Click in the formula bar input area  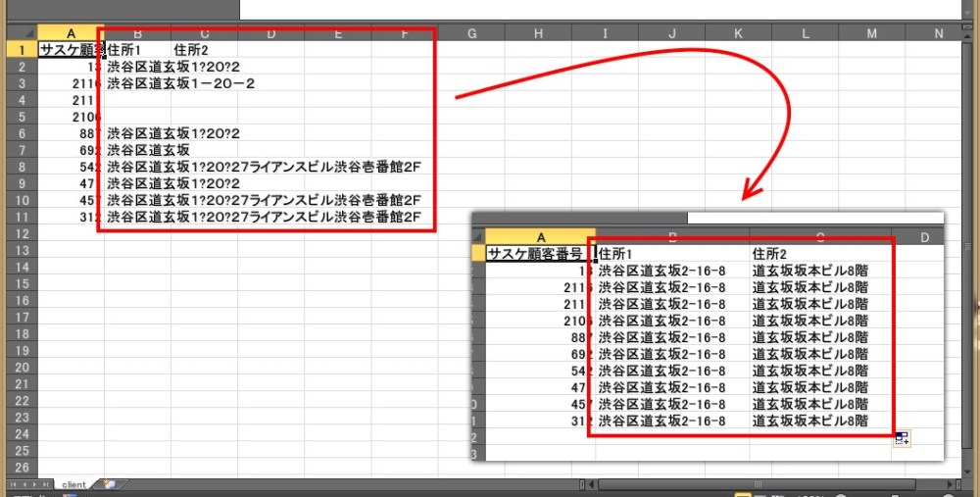600,10
